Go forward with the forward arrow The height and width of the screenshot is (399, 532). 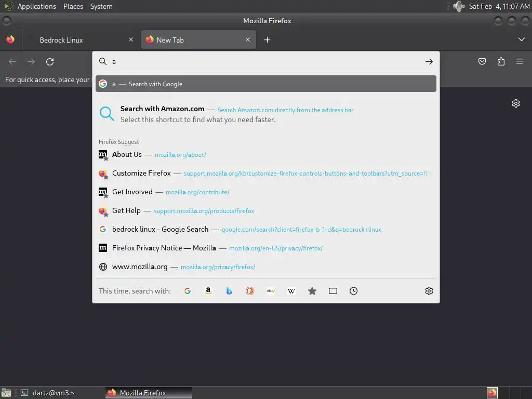point(31,62)
